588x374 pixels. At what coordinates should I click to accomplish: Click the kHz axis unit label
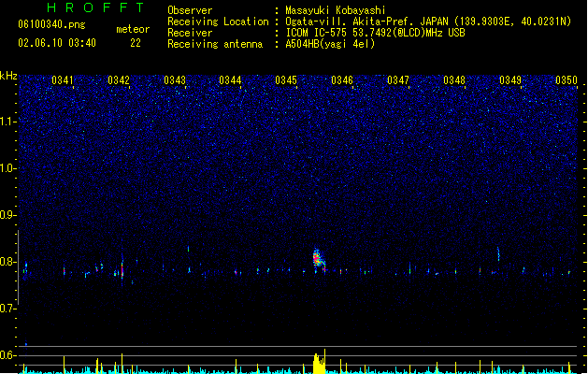(x=8, y=76)
